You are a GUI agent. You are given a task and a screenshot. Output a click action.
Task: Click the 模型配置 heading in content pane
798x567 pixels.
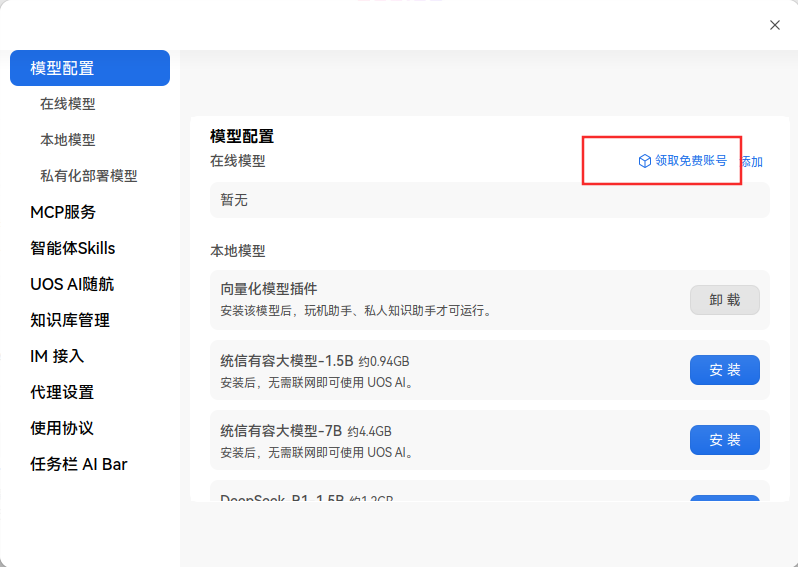[242, 136]
